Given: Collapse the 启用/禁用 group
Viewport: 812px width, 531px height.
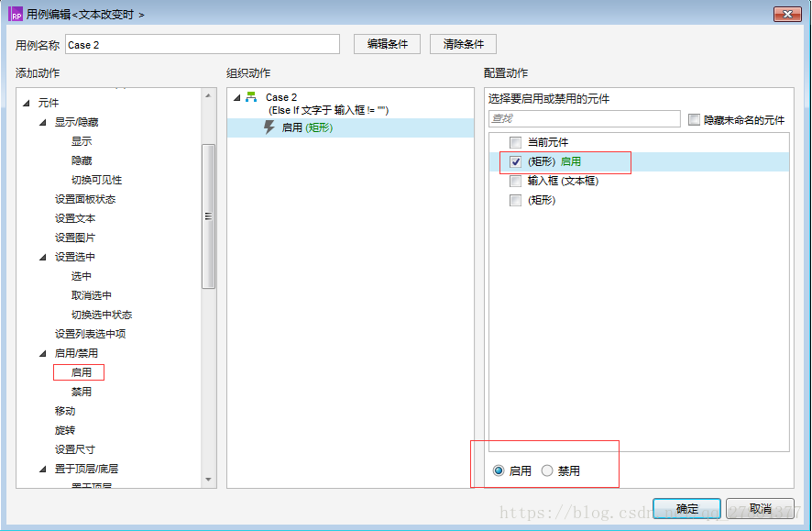Looking at the screenshot, I should [x=43, y=353].
